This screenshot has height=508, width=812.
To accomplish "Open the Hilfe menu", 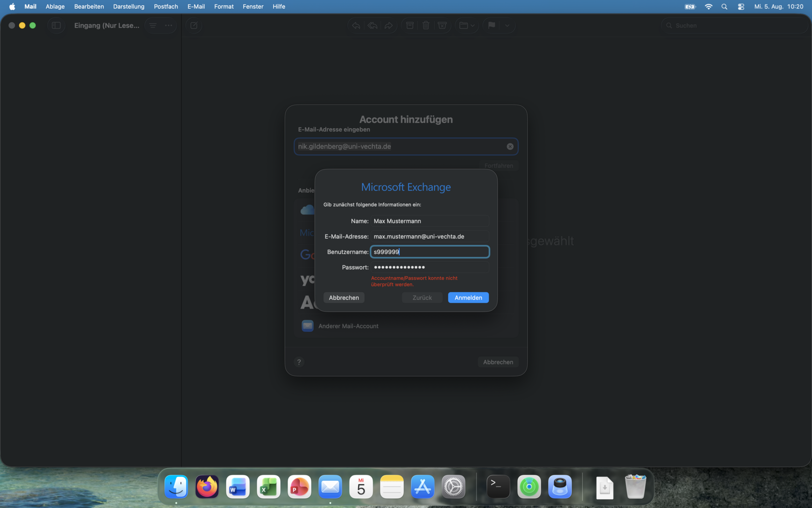I will click(x=279, y=7).
